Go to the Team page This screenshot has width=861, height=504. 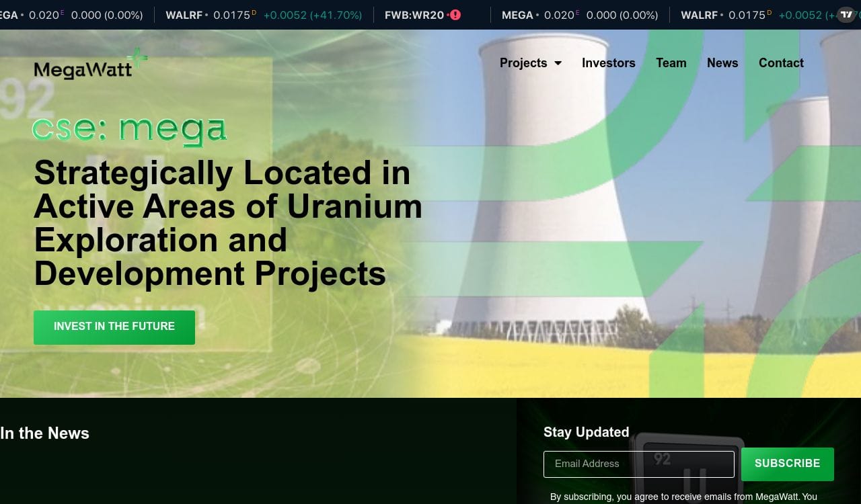[671, 63]
